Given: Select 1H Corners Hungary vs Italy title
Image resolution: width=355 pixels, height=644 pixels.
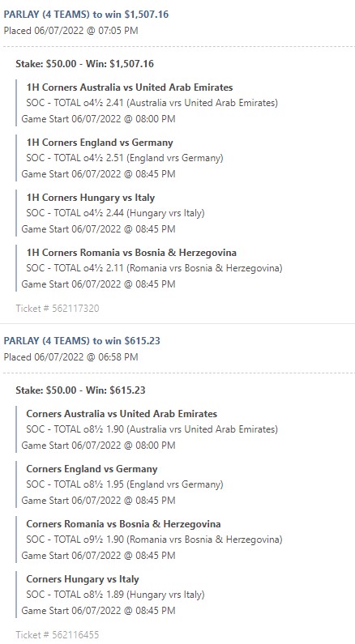Looking at the screenshot, I should pyautogui.click(x=91, y=198).
